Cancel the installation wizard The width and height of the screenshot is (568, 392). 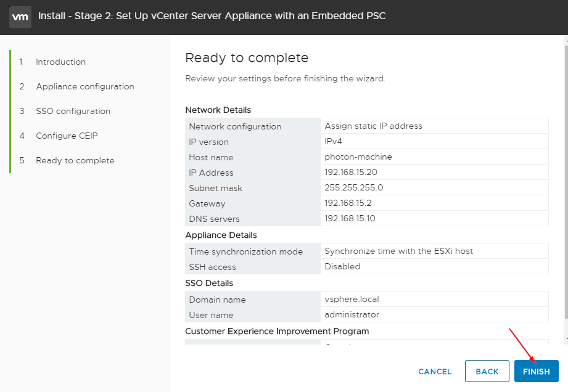tap(435, 372)
